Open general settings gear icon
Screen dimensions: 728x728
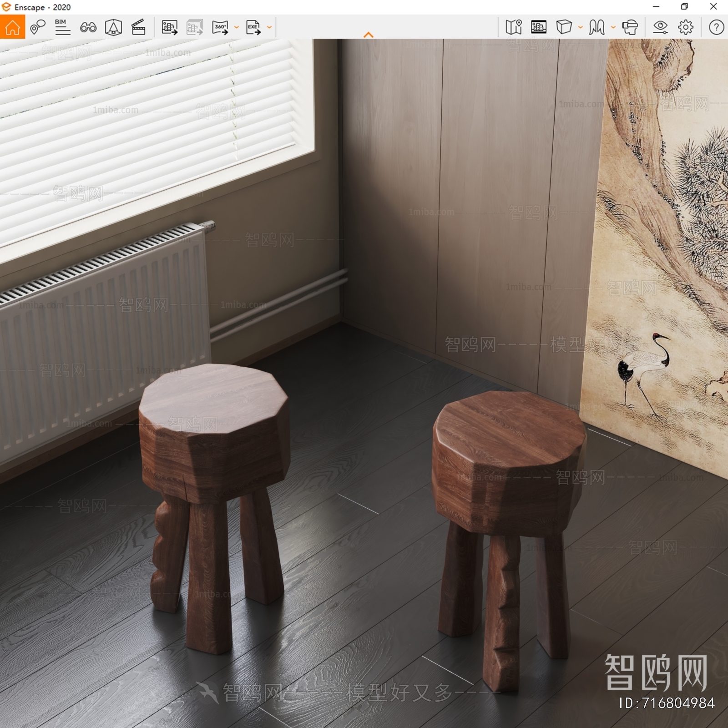click(x=686, y=27)
